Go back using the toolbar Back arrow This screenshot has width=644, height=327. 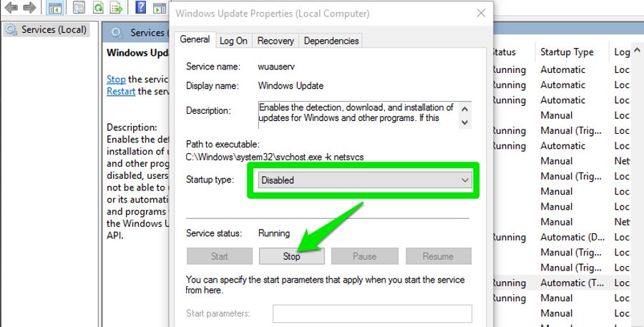pos(11,7)
